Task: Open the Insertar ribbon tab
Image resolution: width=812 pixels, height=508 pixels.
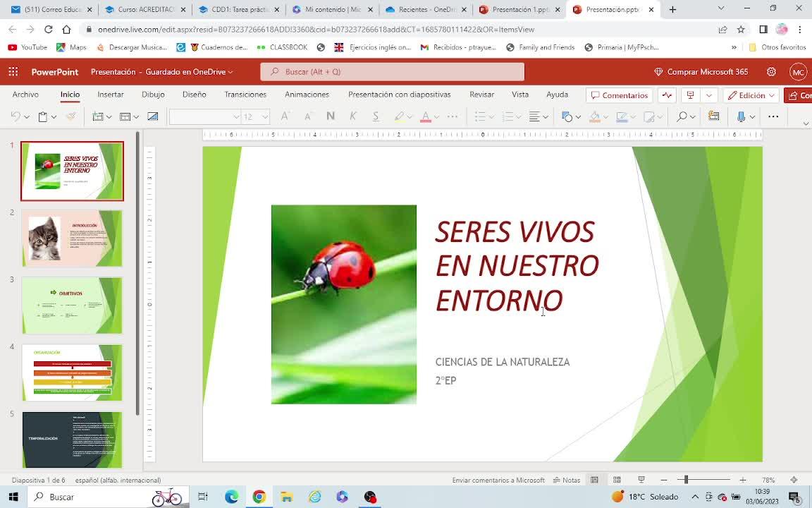Action: click(111, 95)
